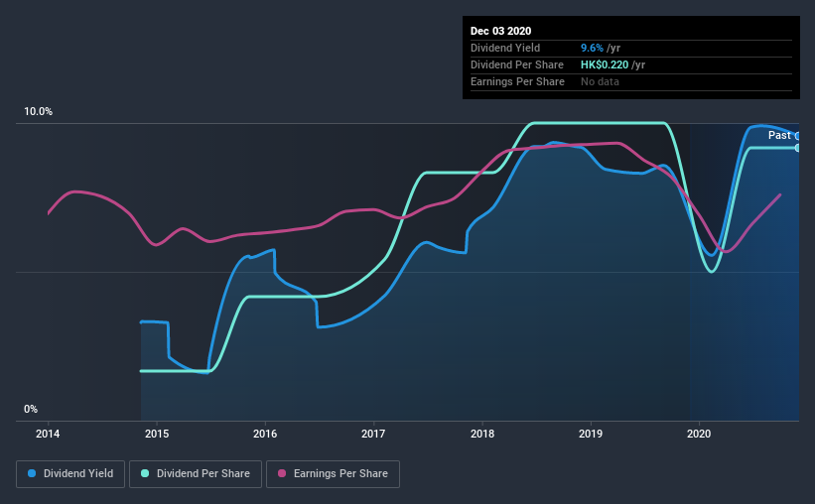Click the 9.6% dividend yield value

pos(592,48)
